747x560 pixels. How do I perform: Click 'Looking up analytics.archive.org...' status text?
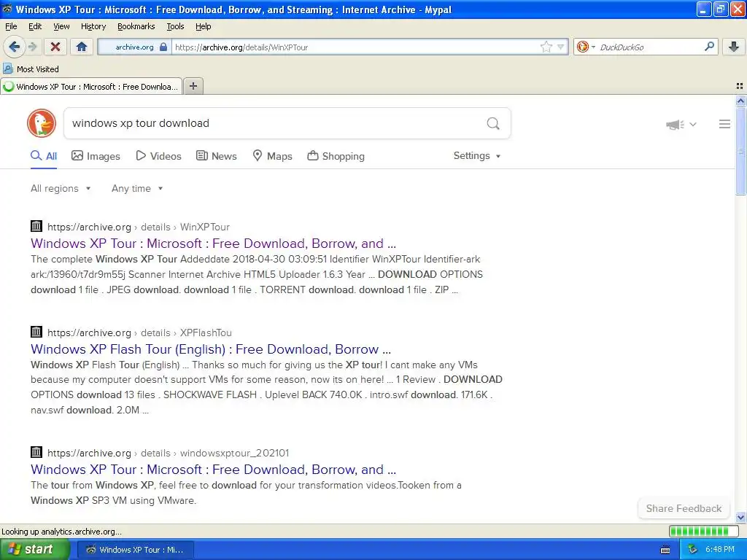(x=61, y=532)
